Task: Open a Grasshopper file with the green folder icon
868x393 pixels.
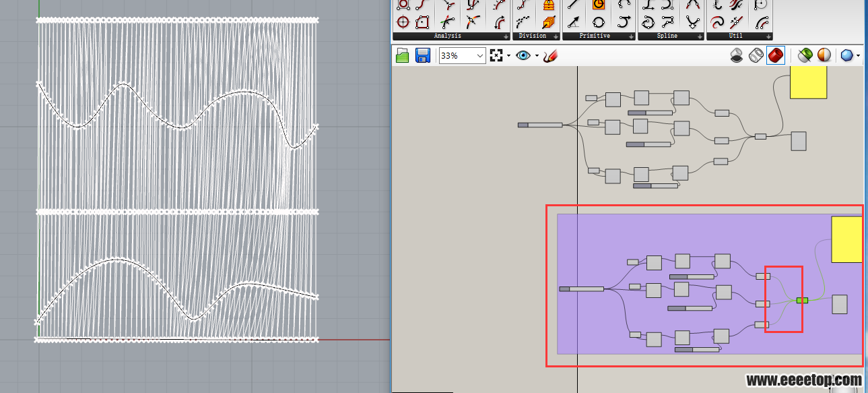Action: [402, 55]
